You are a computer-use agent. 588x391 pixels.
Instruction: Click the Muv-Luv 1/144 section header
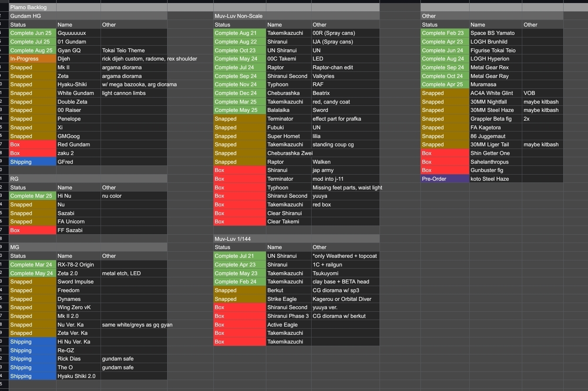click(296, 239)
